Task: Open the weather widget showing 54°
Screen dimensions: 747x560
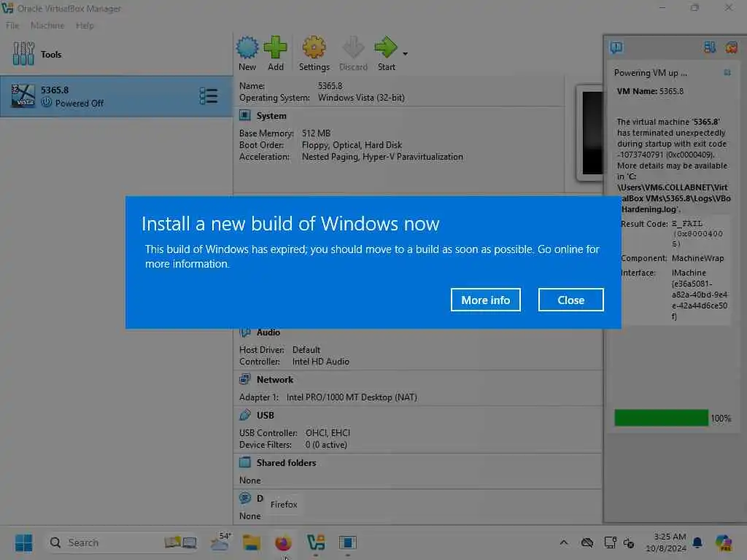Action: click(x=220, y=542)
